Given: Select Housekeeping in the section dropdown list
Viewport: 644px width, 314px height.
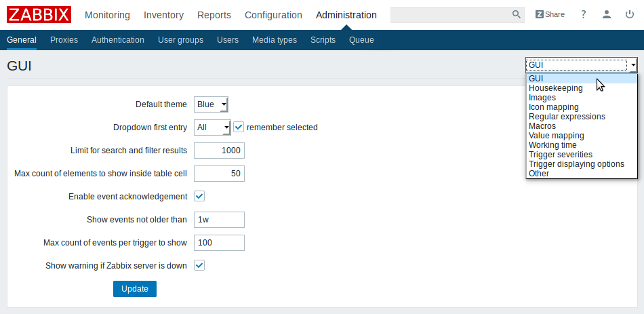Looking at the screenshot, I should tap(555, 88).
